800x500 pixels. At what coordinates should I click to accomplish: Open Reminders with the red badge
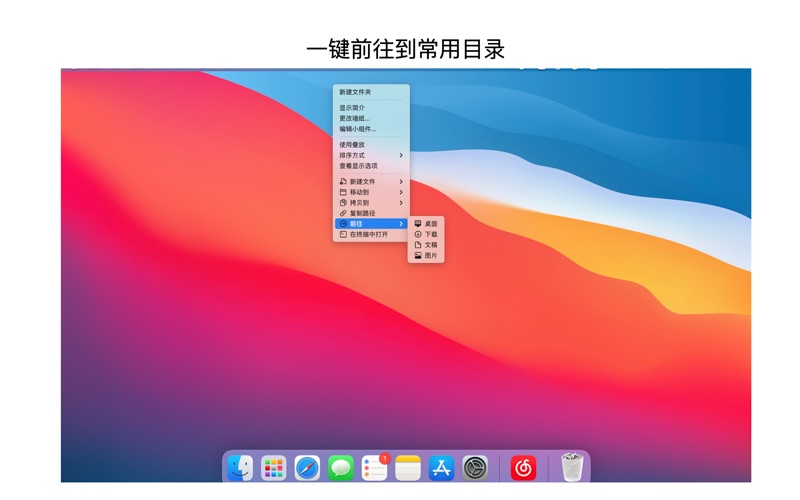(374, 467)
